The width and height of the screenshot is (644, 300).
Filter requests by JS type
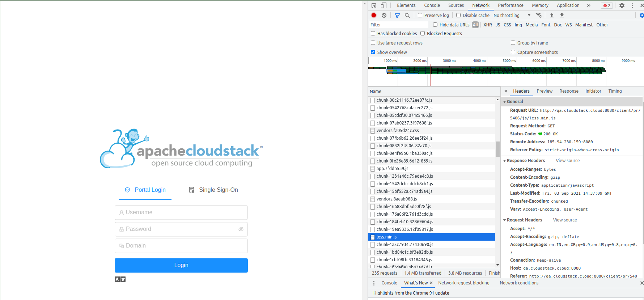click(498, 25)
